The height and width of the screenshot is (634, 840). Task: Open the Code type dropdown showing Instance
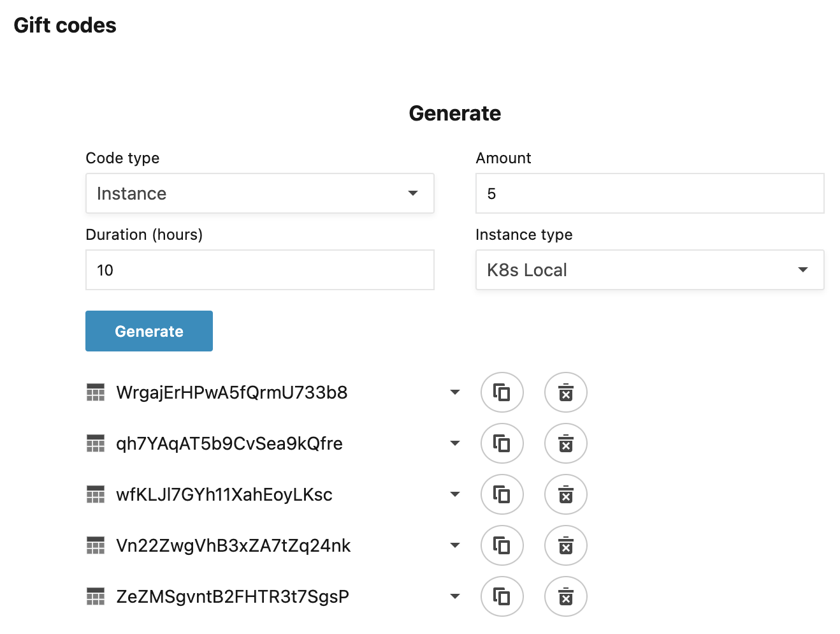pos(260,193)
